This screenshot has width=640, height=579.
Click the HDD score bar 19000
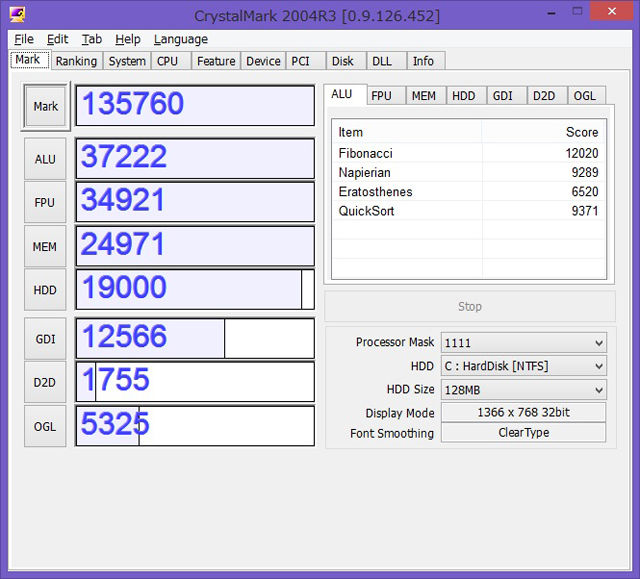tap(195, 289)
